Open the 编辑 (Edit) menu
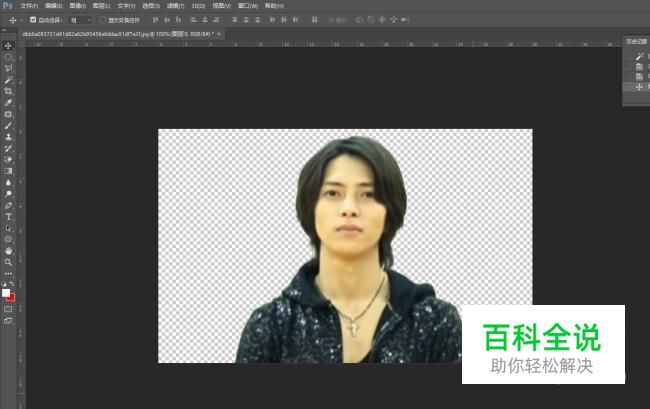650x409 pixels. [54, 6]
